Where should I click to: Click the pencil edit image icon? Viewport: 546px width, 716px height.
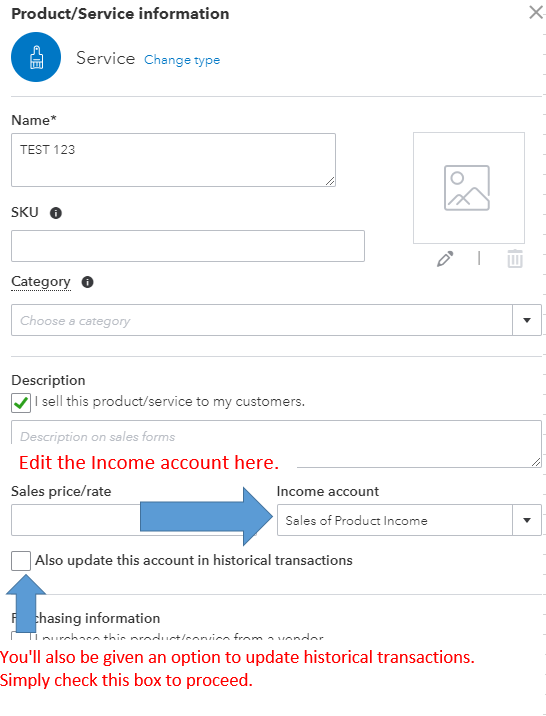[445, 259]
